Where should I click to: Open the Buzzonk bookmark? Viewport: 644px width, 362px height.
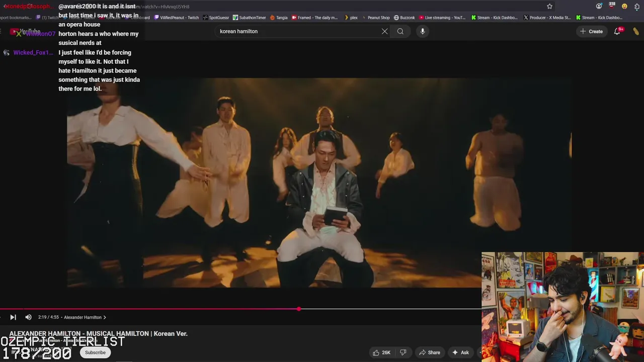[405, 18]
